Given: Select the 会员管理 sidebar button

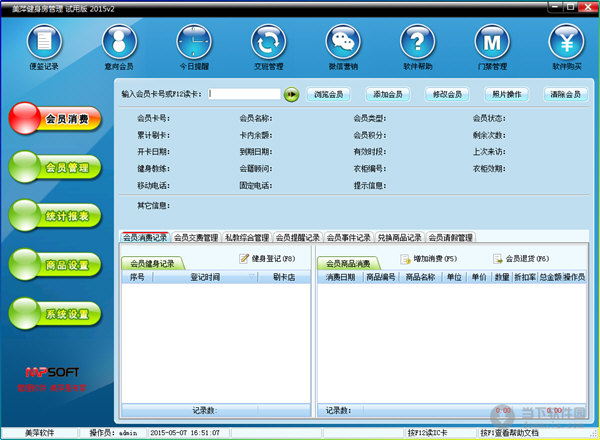Looking at the screenshot, I should click(x=55, y=167).
